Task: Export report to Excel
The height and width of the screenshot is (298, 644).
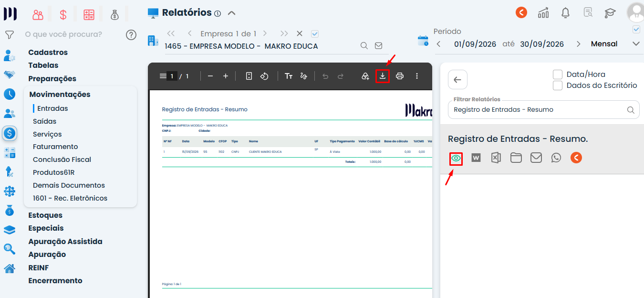Action: pyautogui.click(x=496, y=158)
